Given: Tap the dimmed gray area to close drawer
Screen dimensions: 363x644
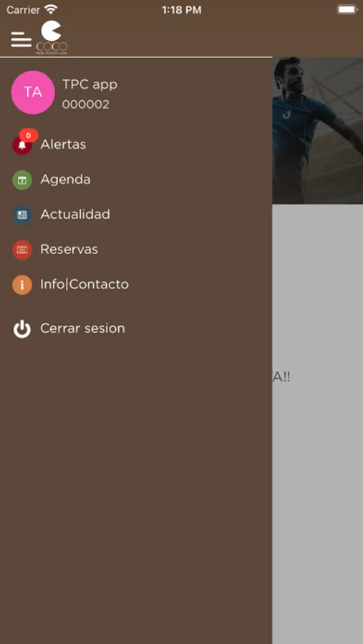Looking at the screenshot, I should coord(317,423).
